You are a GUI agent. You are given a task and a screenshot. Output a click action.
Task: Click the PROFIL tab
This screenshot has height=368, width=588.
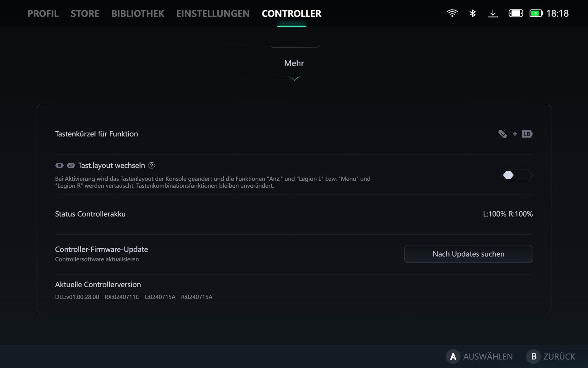(x=43, y=13)
